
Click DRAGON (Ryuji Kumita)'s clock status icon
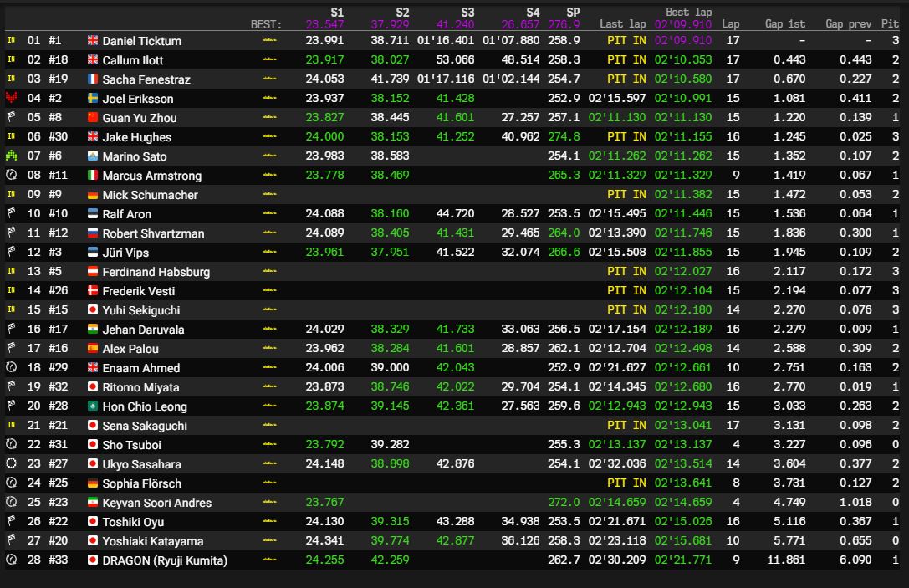click(11, 560)
